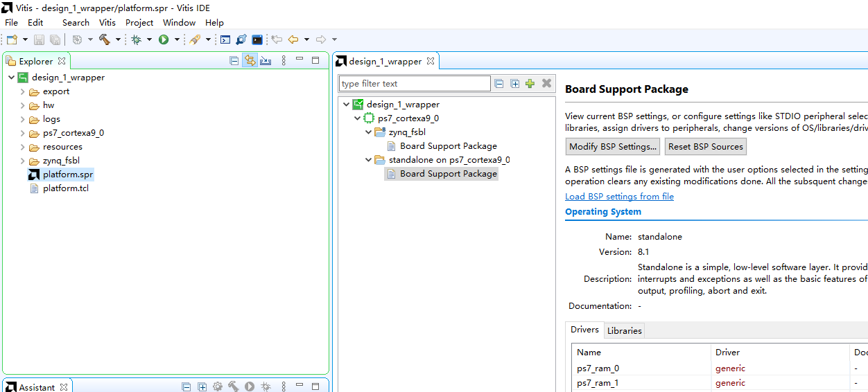
Task: Click the ps7_ram_0 driver row
Action: coord(720,368)
